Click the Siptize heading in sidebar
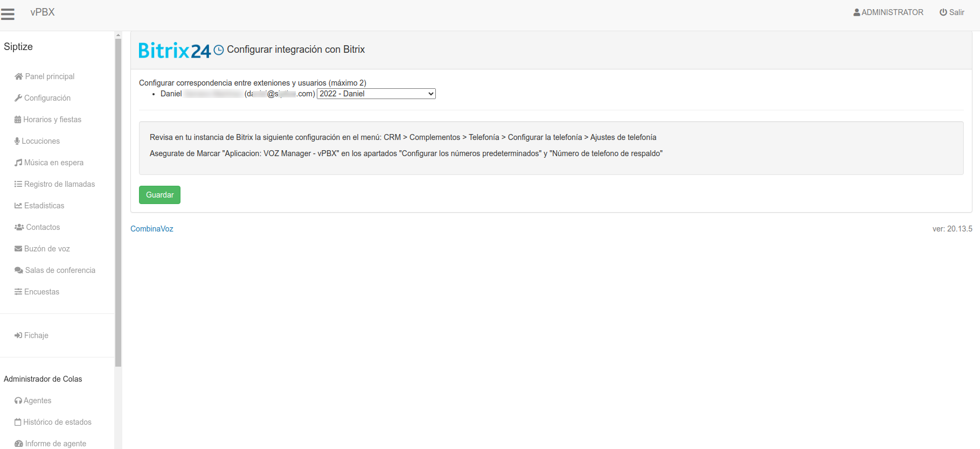The width and height of the screenshot is (980, 449). [x=18, y=47]
